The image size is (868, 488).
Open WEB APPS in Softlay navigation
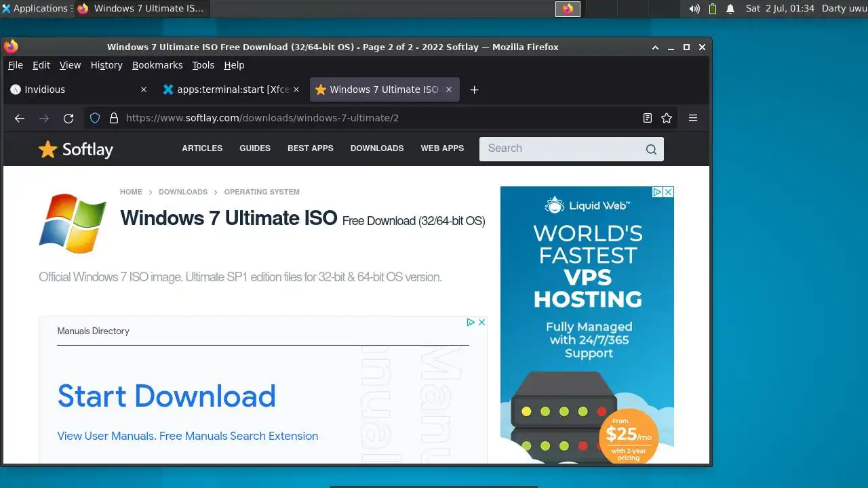tap(442, 148)
